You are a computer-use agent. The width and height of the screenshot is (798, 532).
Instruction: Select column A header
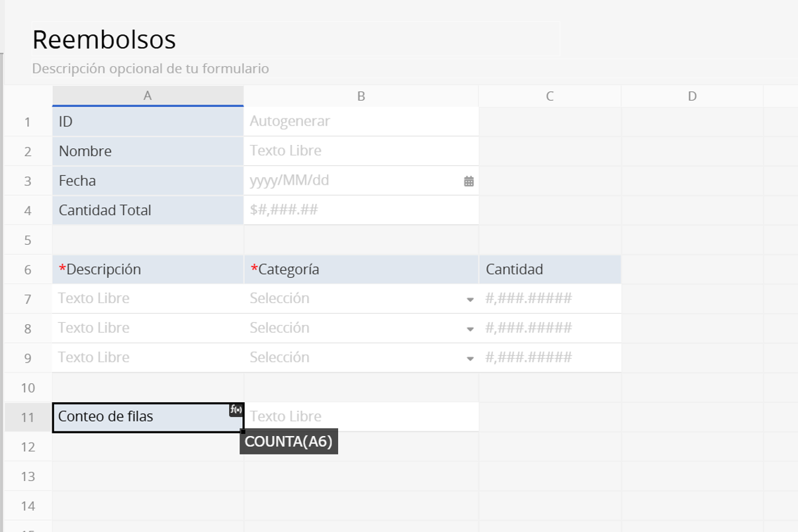(148, 96)
